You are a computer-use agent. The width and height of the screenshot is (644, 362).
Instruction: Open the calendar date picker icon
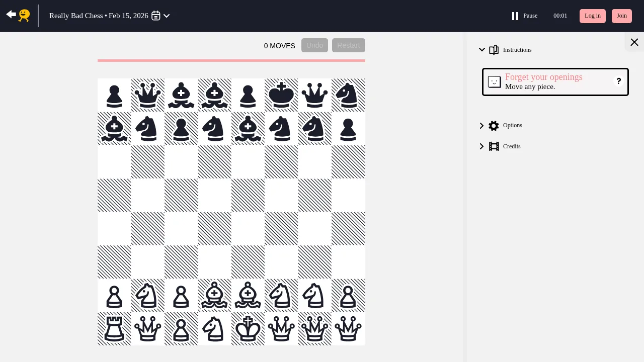pos(156,16)
